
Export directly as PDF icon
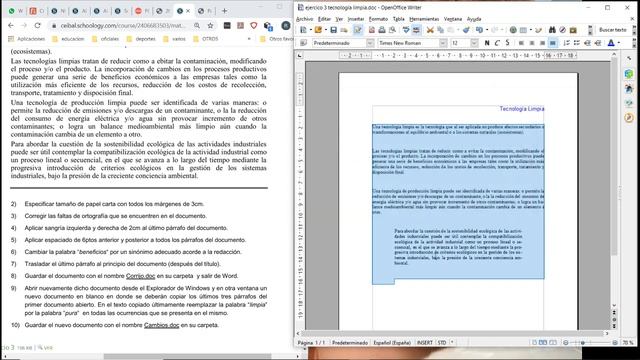[371, 30]
